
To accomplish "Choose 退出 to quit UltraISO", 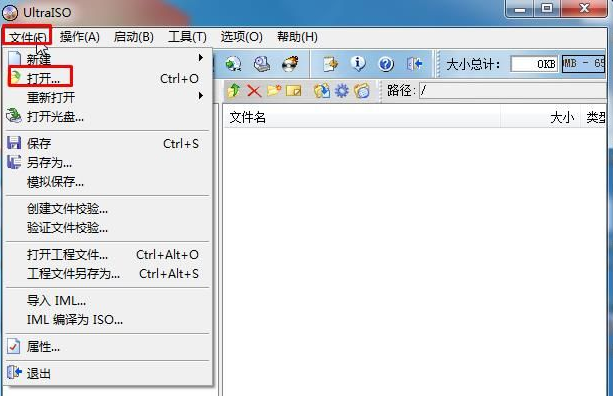I will point(108,373).
